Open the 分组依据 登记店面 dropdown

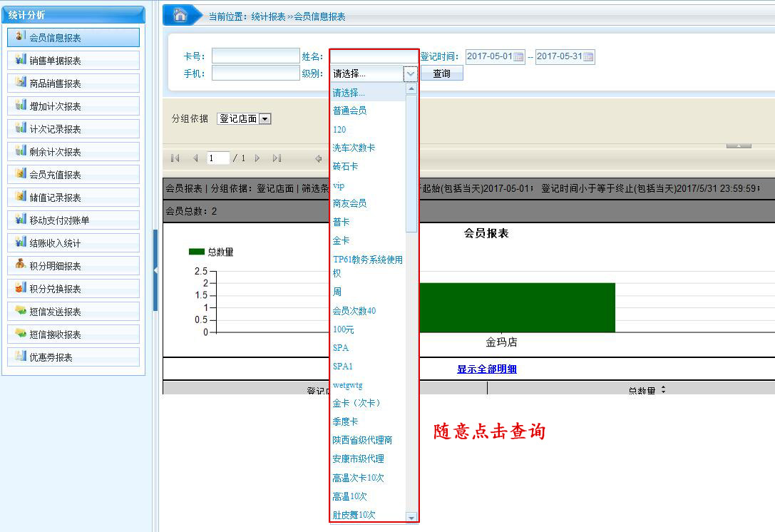tap(265, 119)
